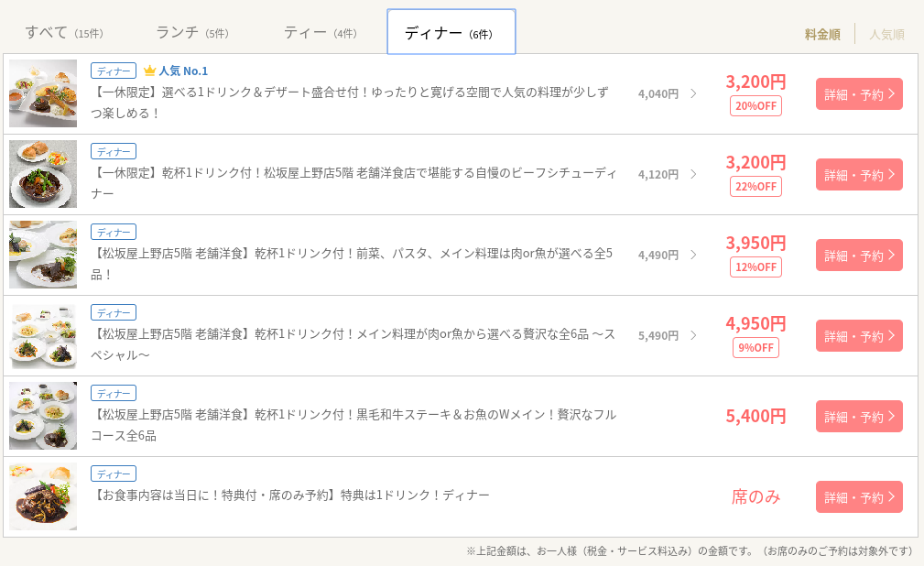Select the ディナー (6件) tab
The width and height of the screenshot is (924, 566).
pyautogui.click(x=451, y=32)
